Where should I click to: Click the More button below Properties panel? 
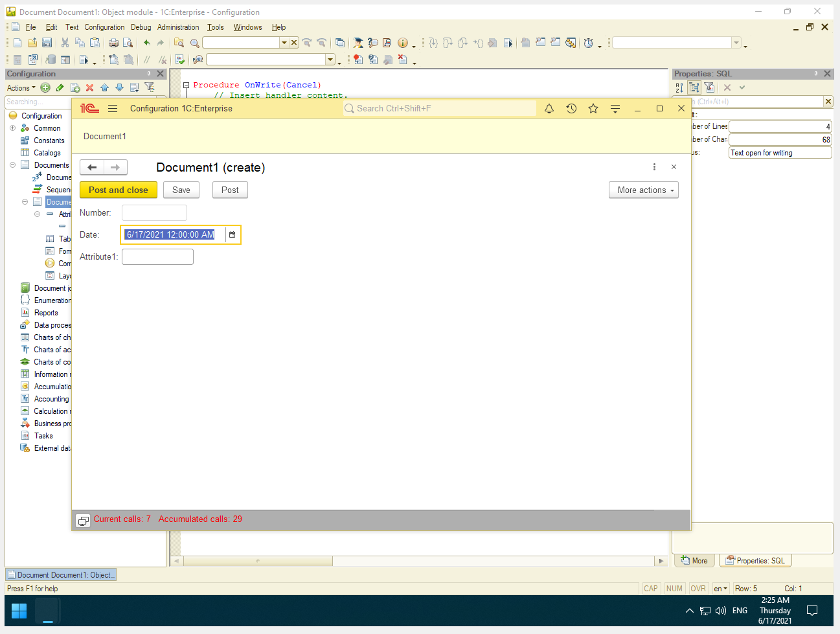point(694,561)
